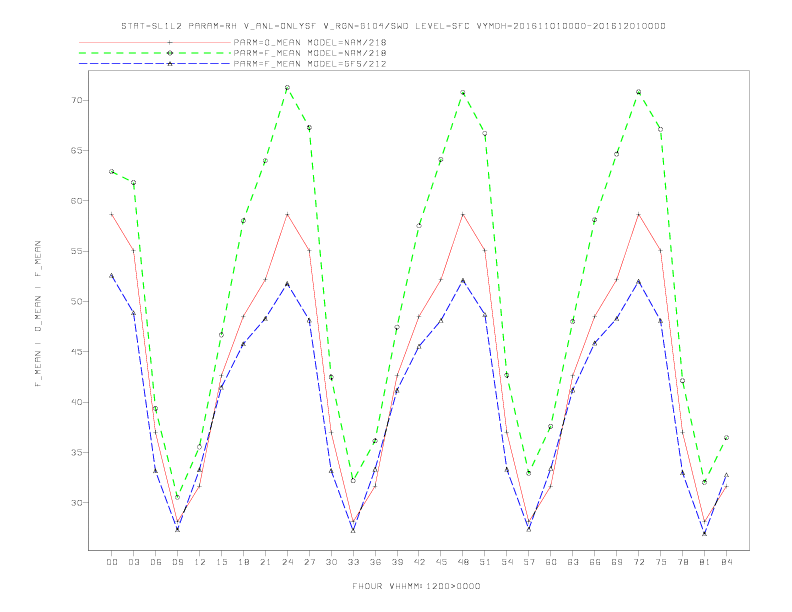
Task: Click green NAM forecast circle marker at hour 84
Action: tap(726, 438)
